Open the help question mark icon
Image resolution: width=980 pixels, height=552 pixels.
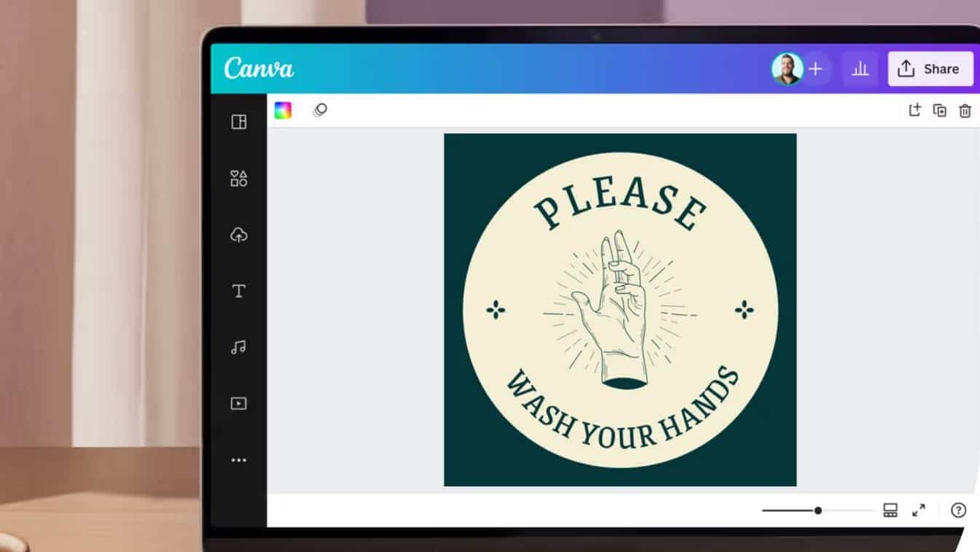tap(959, 510)
